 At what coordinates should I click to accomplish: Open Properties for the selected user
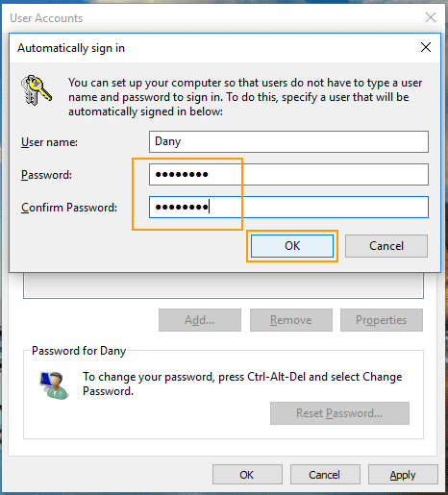coord(382,320)
